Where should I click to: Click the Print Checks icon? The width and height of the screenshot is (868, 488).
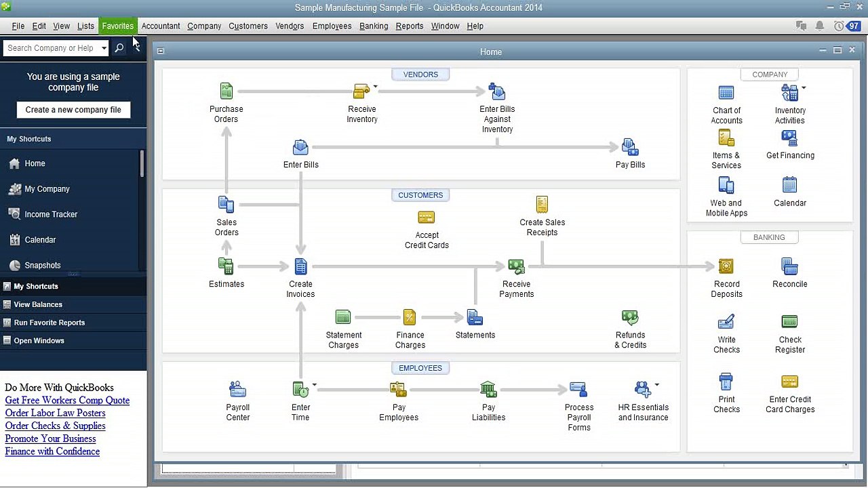(x=726, y=382)
